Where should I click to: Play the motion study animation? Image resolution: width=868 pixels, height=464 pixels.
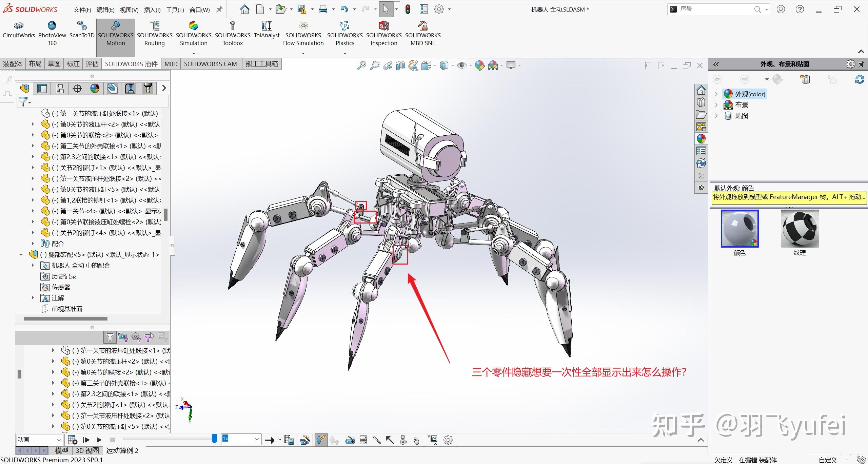[99, 440]
